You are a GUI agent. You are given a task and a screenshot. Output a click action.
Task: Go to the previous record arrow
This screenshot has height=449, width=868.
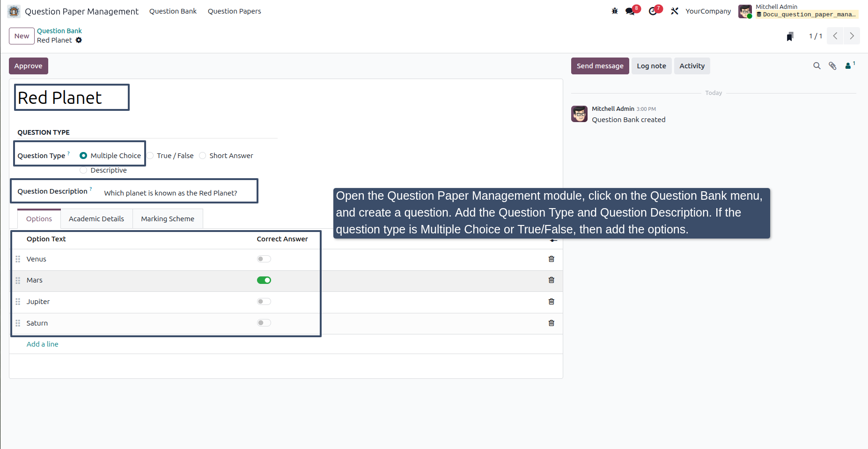(835, 36)
